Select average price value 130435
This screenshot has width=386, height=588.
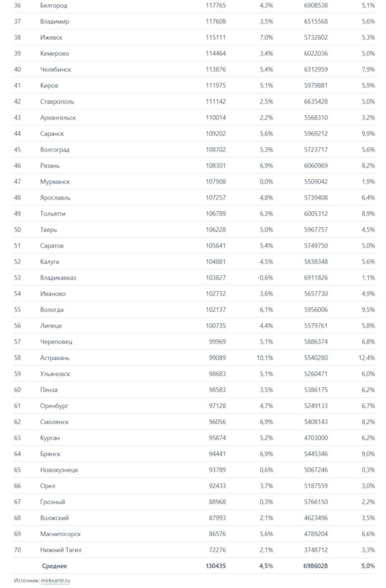pos(216,566)
